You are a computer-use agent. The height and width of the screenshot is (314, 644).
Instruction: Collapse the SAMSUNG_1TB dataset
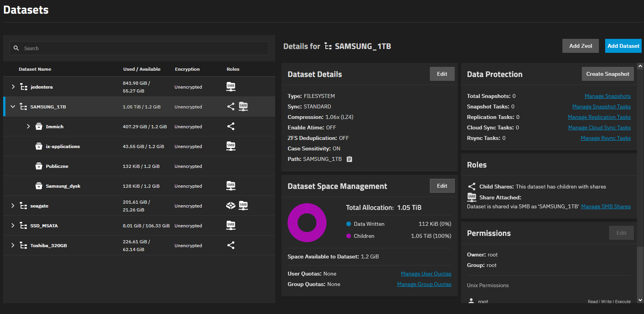pos(13,106)
